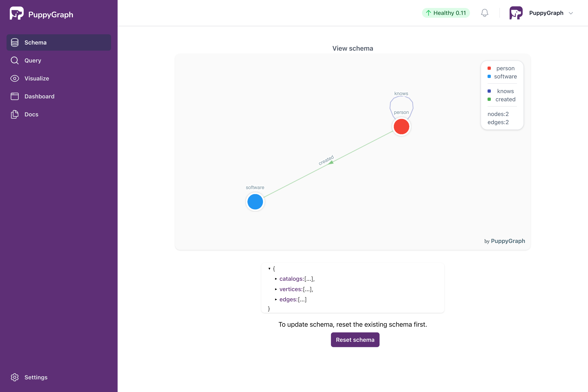Click the software legend label
The image size is (588, 392).
[x=506, y=76]
